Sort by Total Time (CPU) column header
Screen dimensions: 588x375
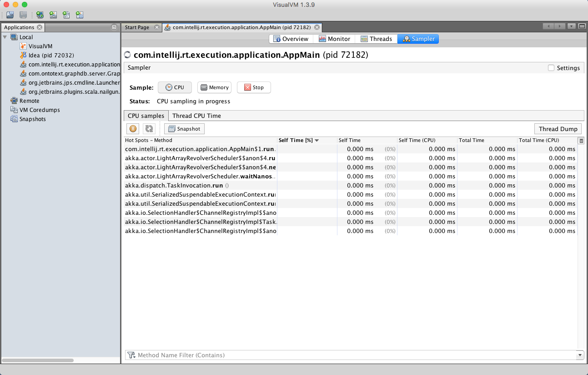(547, 140)
